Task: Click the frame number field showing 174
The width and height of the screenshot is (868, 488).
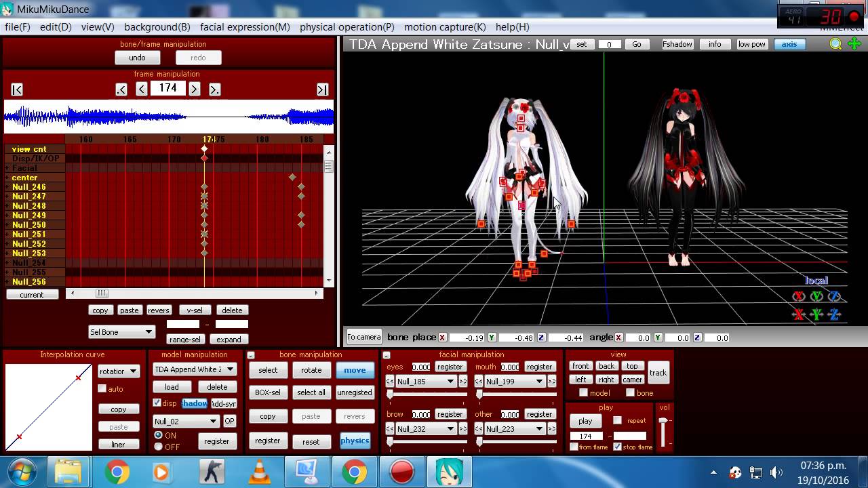Action: point(168,88)
